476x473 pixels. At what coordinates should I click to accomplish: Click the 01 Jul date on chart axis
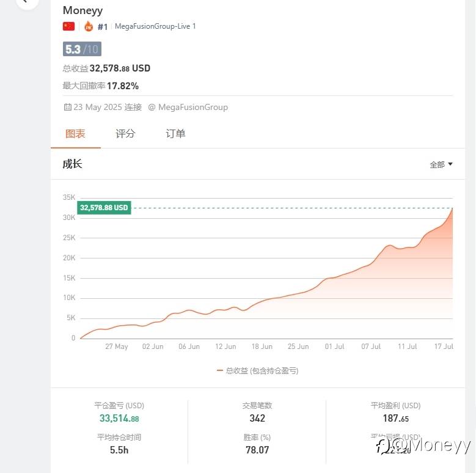point(334,346)
